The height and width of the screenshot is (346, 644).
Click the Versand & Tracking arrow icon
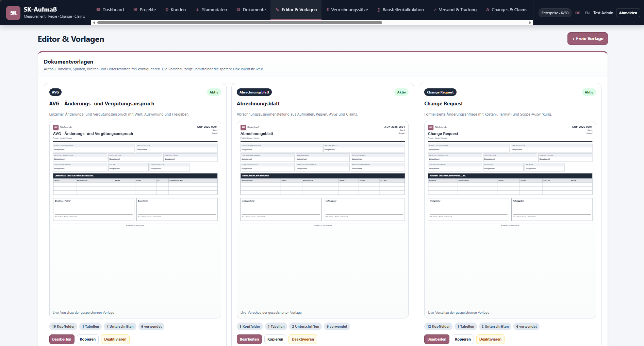[x=435, y=10]
